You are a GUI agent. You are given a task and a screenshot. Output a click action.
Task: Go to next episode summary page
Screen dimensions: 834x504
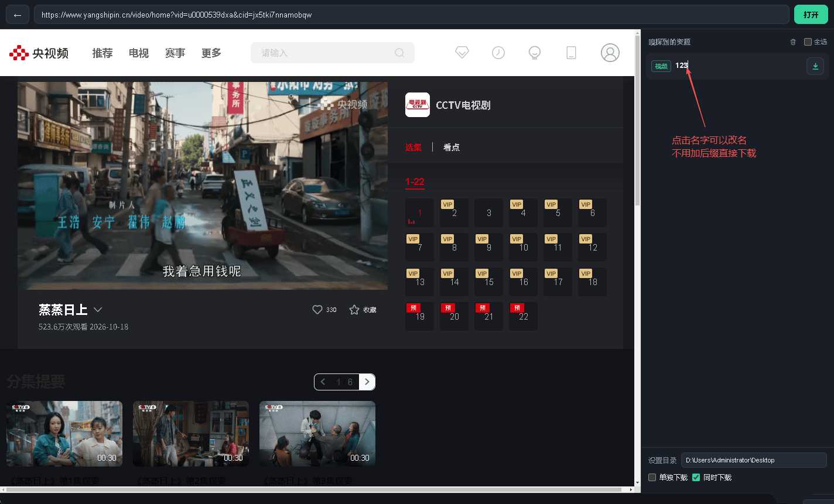pyautogui.click(x=367, y=382)
